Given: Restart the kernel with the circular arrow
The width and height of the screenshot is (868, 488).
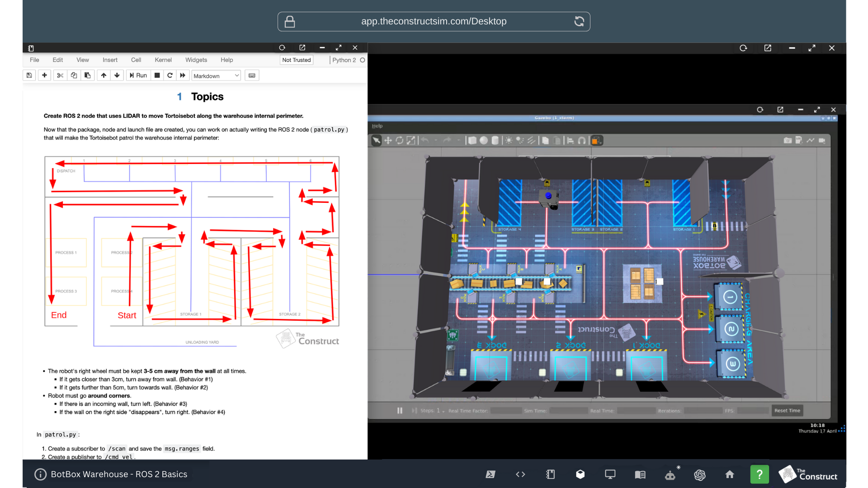Looking at the screenshot, I should tap(170, 75).
